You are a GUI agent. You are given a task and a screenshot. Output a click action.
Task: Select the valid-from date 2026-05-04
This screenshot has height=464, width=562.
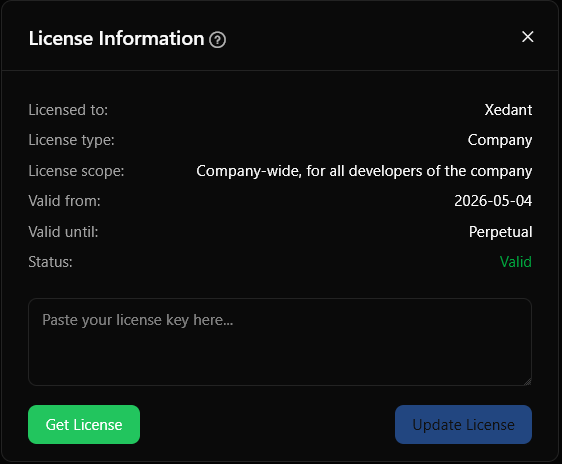pyautogui.click(x=493, y=201)
